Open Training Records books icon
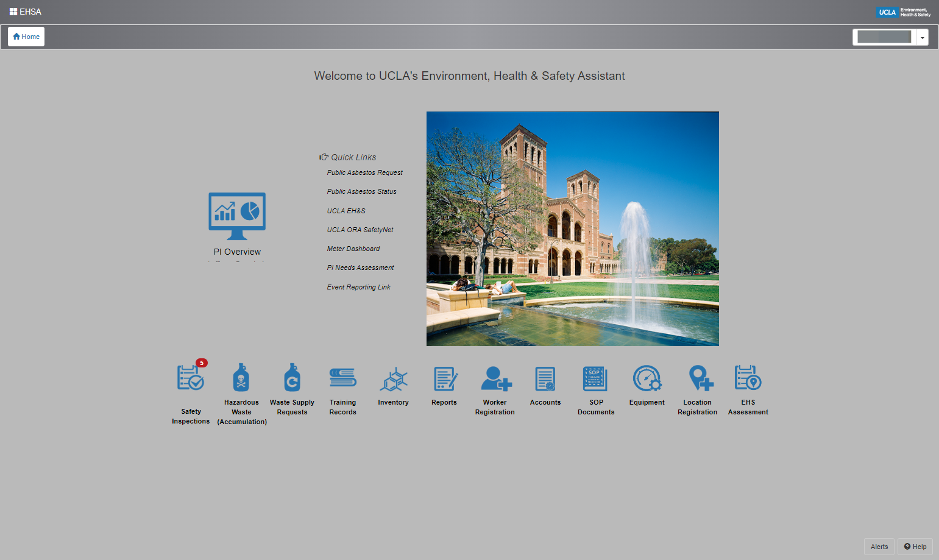Image resolution: width=939 pixels, height=560 pixels. point(343,378)
